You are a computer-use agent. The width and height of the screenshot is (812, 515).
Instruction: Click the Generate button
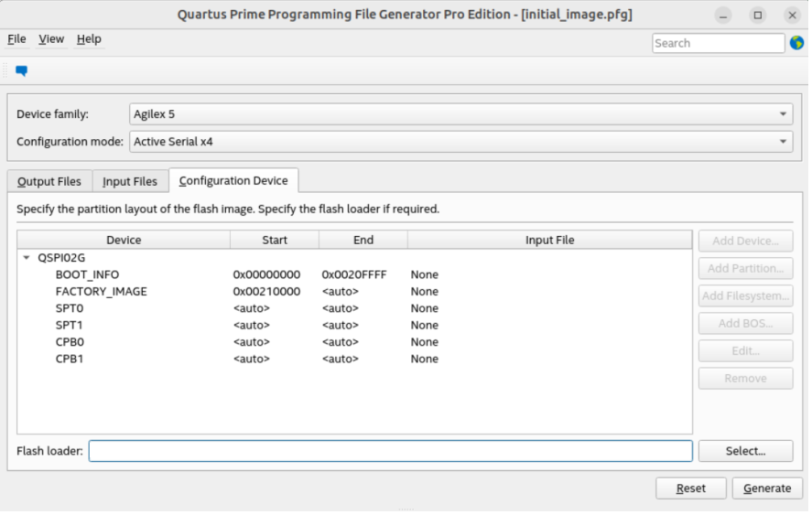coord(767,488)
